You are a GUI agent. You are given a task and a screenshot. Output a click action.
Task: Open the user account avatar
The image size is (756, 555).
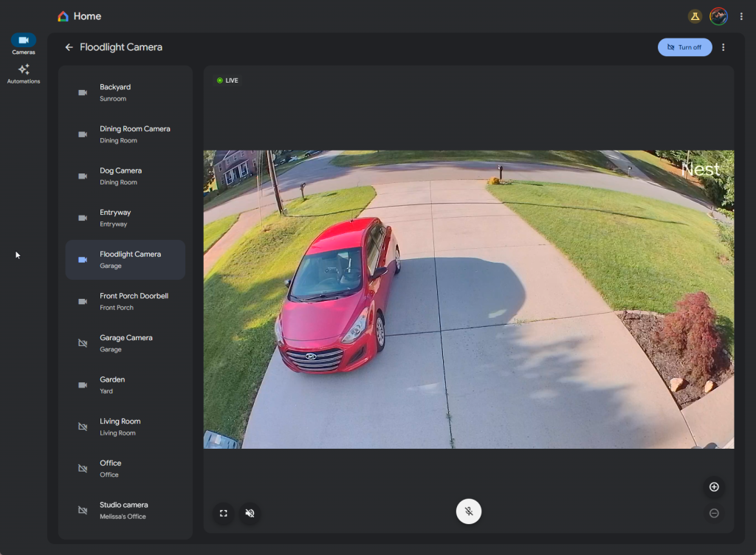(718, 16)
